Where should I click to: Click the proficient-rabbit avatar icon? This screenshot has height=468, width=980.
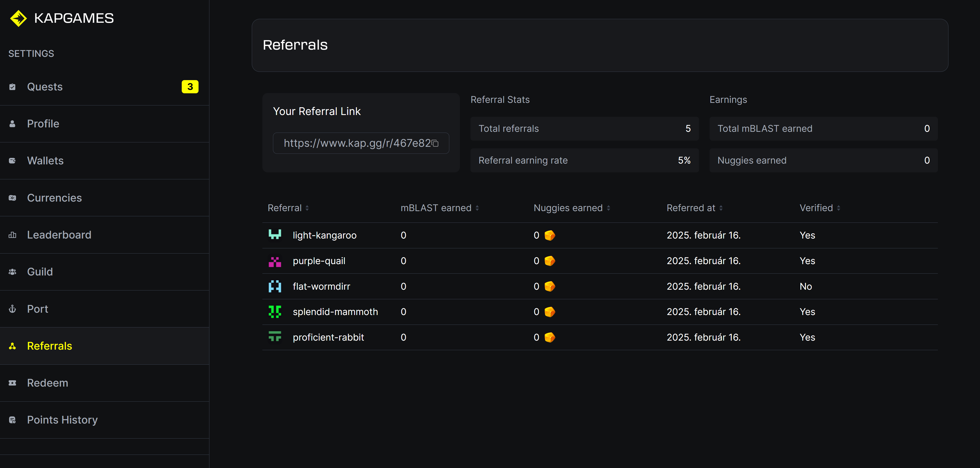(275, 337)
